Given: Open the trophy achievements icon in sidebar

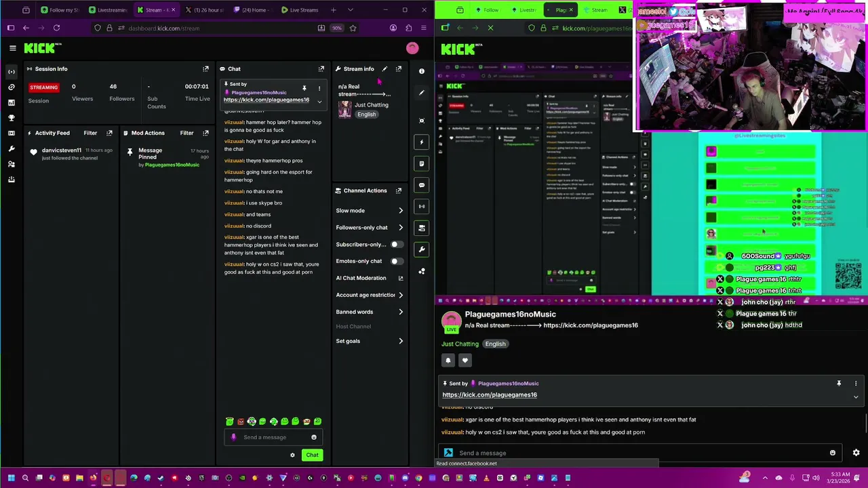Looking at the screenshot, I should [x=12, y=118].
